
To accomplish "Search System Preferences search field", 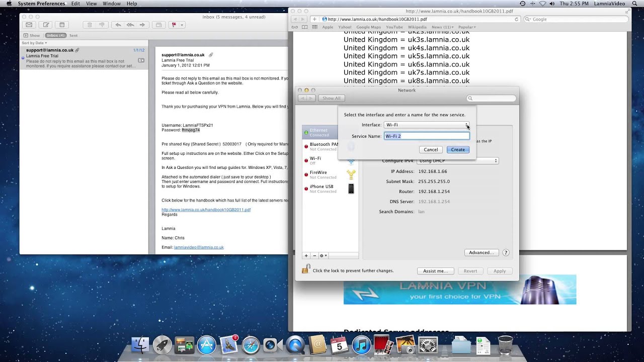I will 492,99.
